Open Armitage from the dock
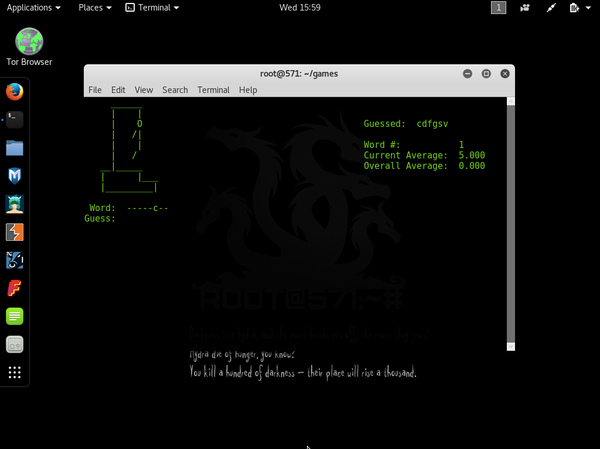 (x=14, y=204)
